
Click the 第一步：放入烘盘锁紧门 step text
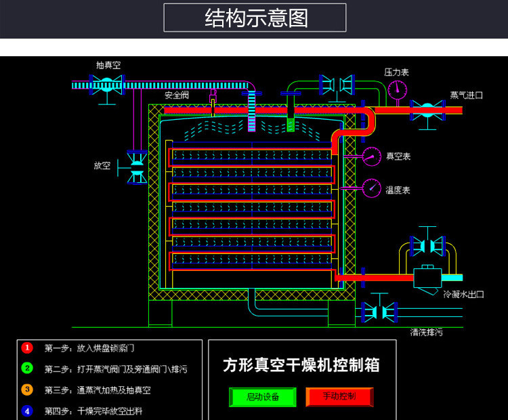tap(89, 348)
